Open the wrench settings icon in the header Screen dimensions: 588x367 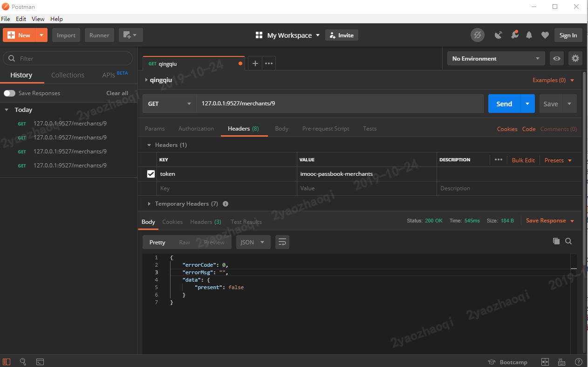click(x=514, y=35)
